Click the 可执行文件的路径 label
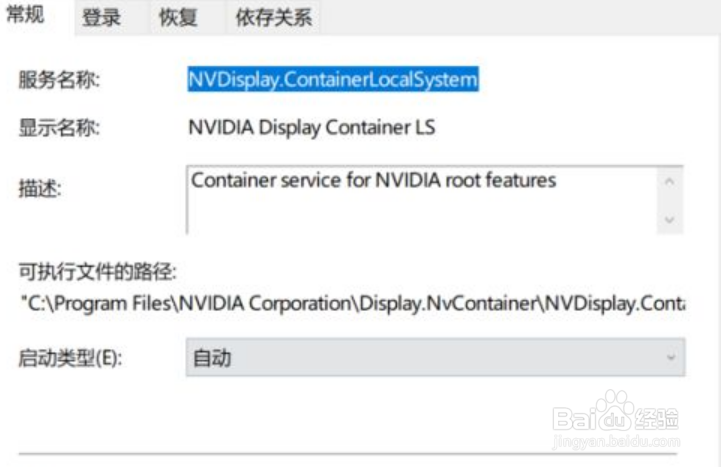This screenshot has height=467, width=721. coord(97,271)
